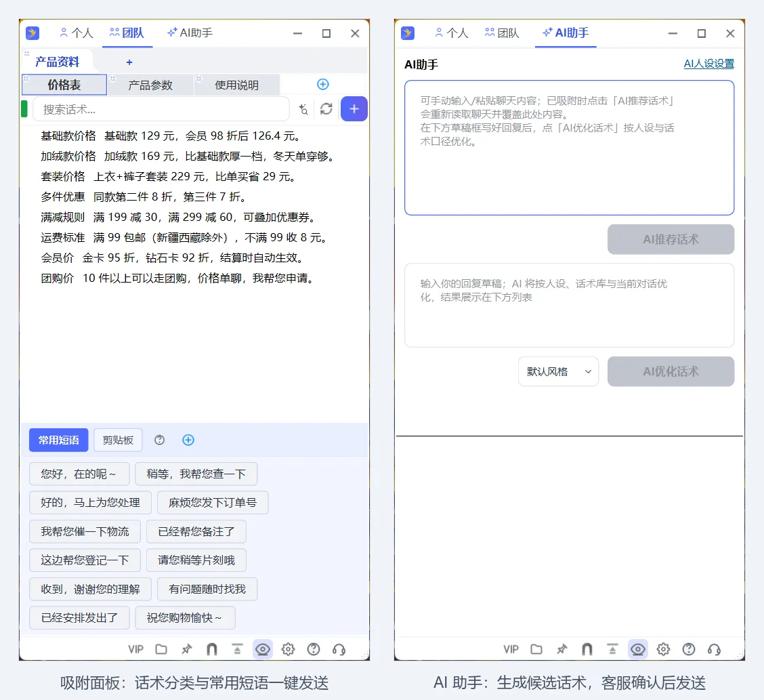764x700 pixels.
Task: Select the 使用说明 category tab
Action: click(237, 85)
